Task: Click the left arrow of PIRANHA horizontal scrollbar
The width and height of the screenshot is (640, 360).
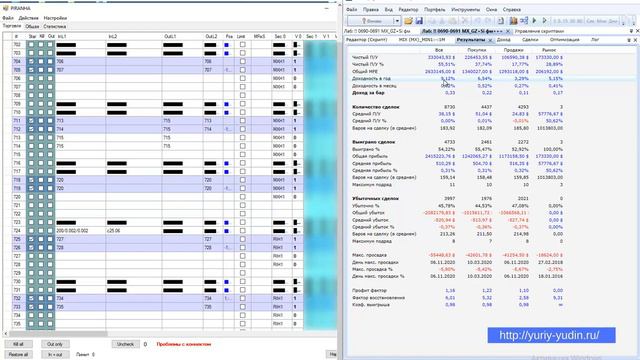Action: point(5,333)
